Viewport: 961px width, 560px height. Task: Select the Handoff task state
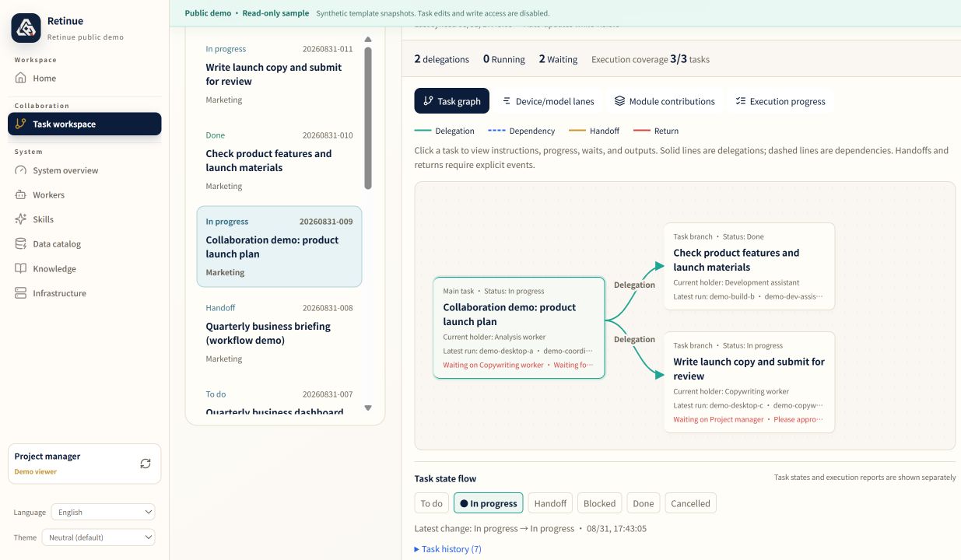(x=550, y=503)
